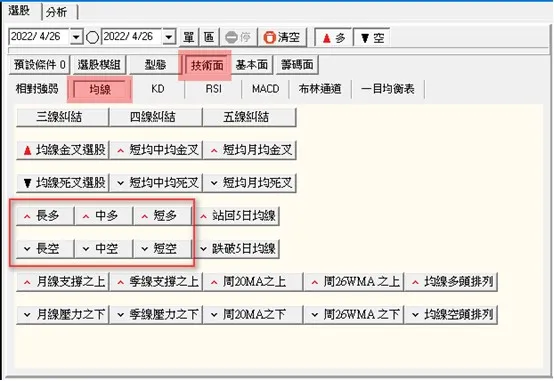Click the 月線支撐之上 button

tap(62, 282)
